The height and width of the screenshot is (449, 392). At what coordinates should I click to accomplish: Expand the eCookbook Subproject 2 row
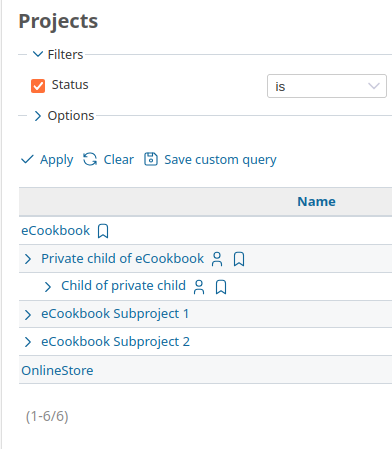[x=28, y=342]
